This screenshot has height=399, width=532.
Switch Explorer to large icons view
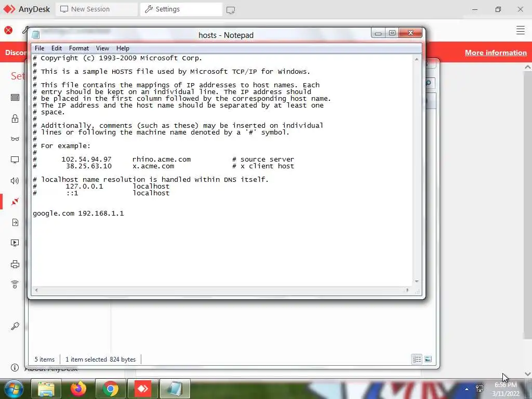[x=428, y=359]
